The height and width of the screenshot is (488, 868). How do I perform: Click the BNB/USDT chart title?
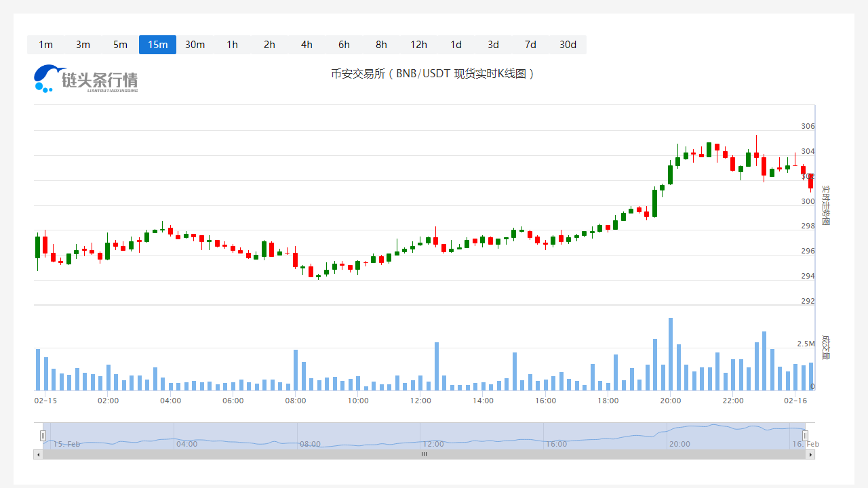point(433,74)
